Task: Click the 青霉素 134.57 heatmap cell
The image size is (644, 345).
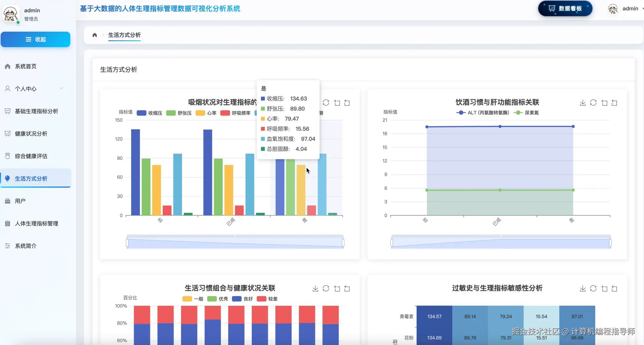Action: point(434,316)
